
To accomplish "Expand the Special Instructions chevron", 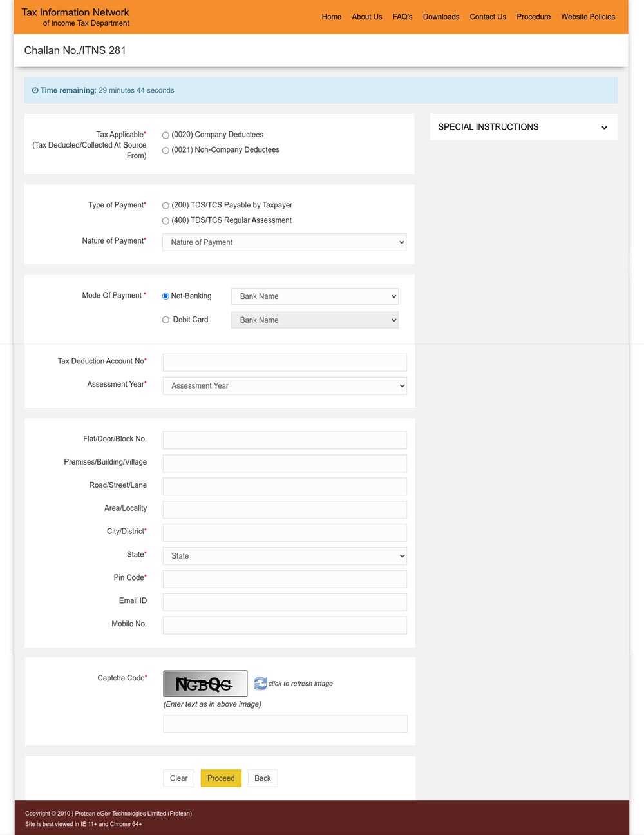I will pyautogui.click(x=604, y=128).
